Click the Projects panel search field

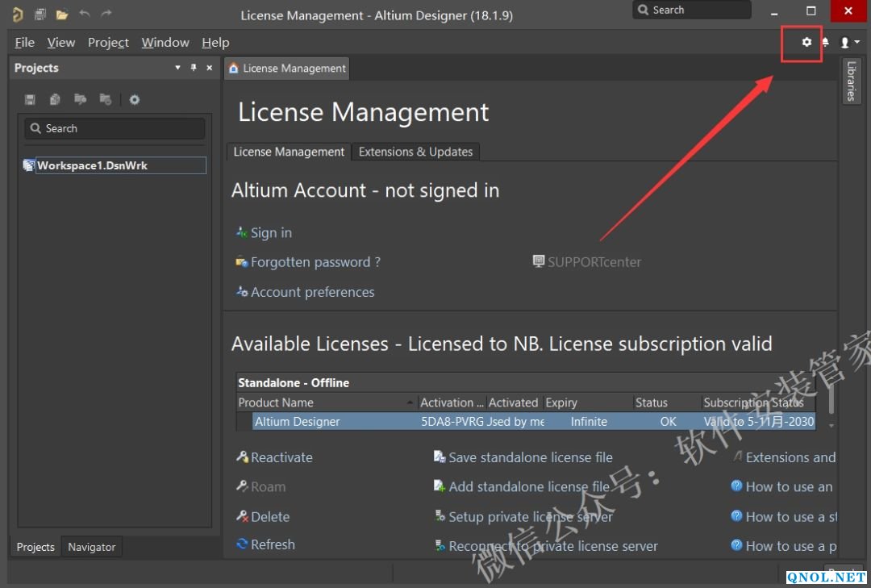pyautogui.click(x=115, y=128)
